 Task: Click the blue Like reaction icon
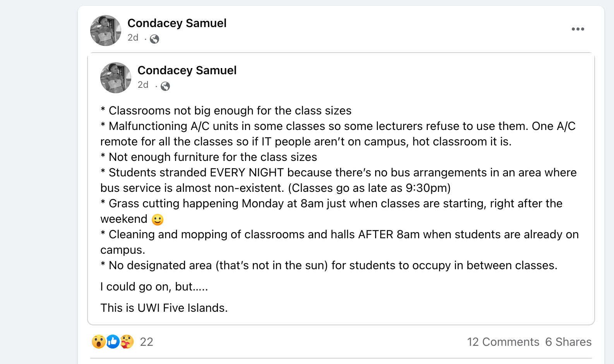pos(113,342)
